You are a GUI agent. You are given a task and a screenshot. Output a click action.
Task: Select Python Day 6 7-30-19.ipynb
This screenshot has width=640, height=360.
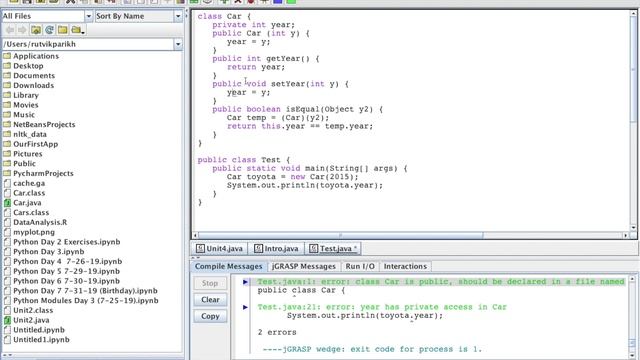coord(67,281)
